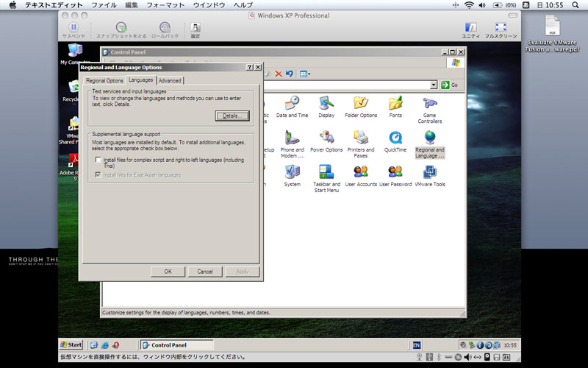Screen dimensions: 588x368
Task: Click VMware status bar CD/DVD icon
Action: (458, 357)
